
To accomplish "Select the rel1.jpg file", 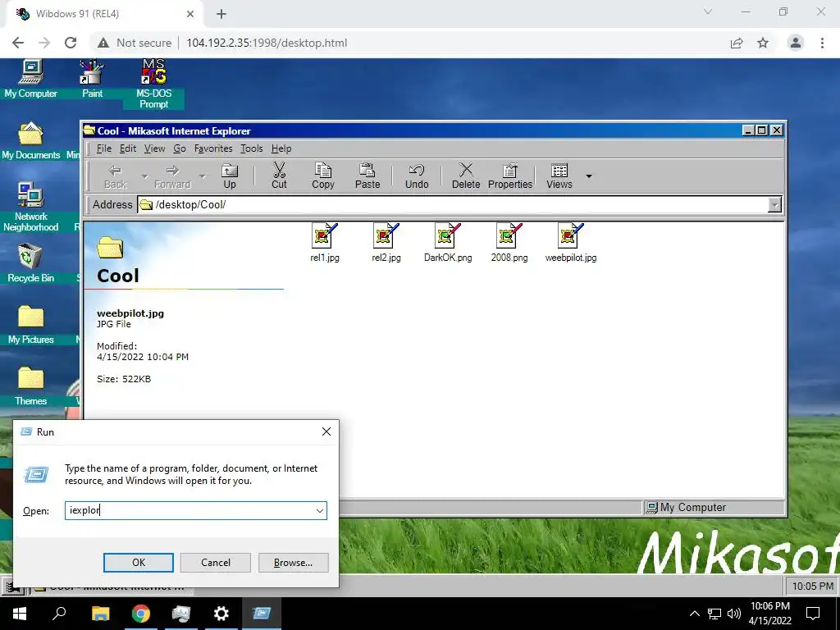I will pos(325,243).
